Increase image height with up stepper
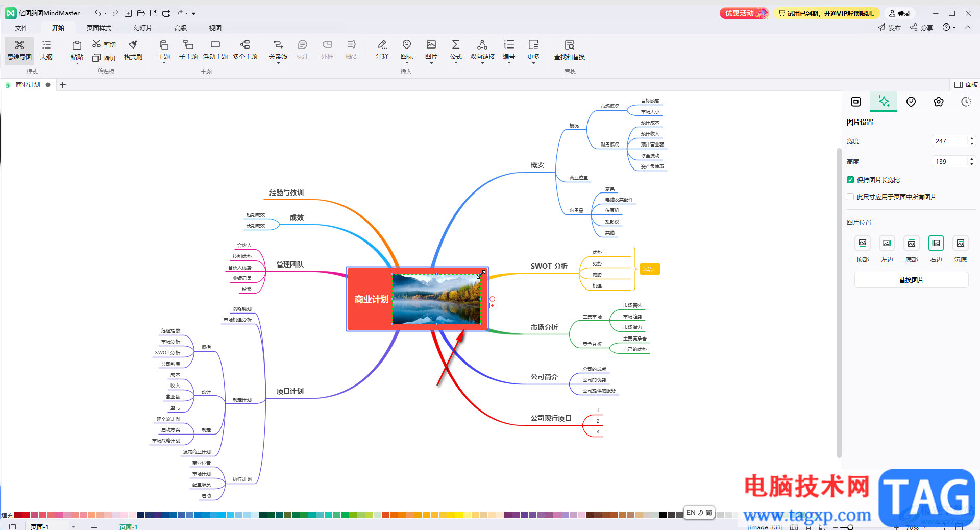This screenshot has height=530, width=980. pos(972,159)
